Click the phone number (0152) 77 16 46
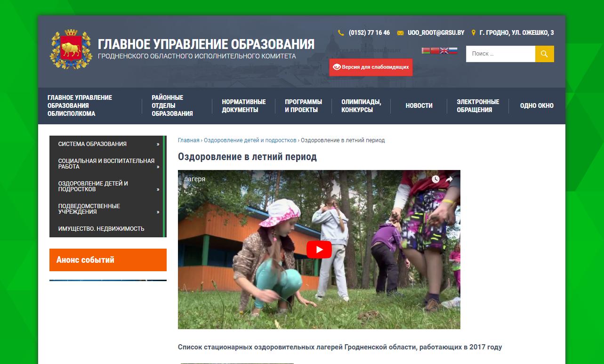The image size is (604, 364). tap(369, 33)
